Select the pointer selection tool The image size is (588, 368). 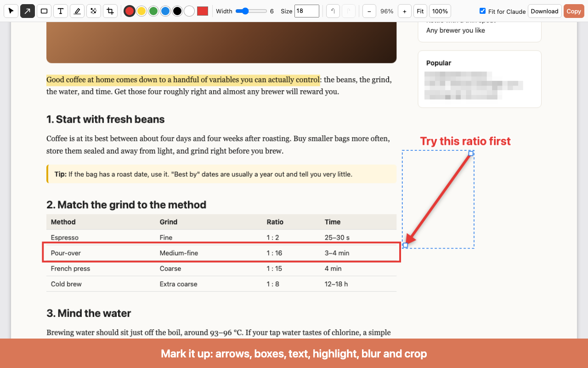pyautogui.click(x=11, y=11)
